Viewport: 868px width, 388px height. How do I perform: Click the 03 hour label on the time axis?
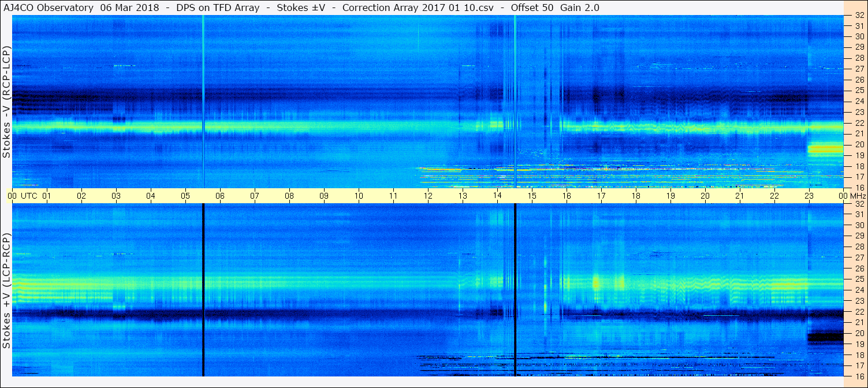[116, 196]
